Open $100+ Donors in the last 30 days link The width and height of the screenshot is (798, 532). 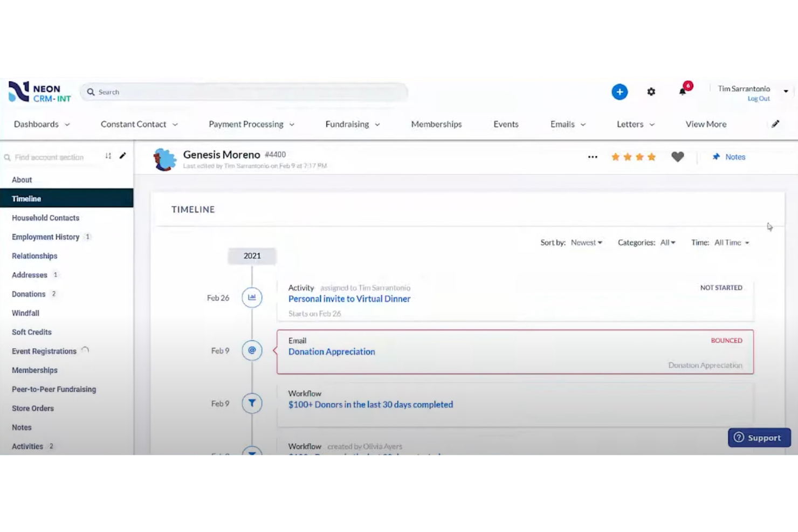point(370,404)
